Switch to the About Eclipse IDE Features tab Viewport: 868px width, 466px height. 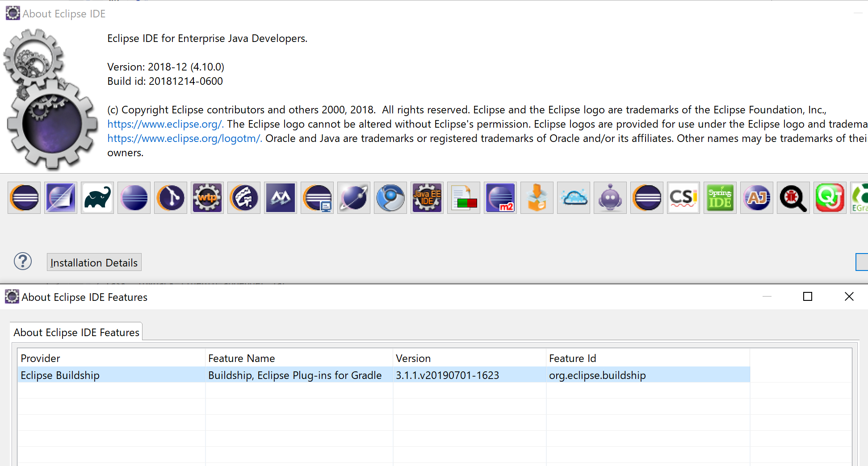point(76,332)
